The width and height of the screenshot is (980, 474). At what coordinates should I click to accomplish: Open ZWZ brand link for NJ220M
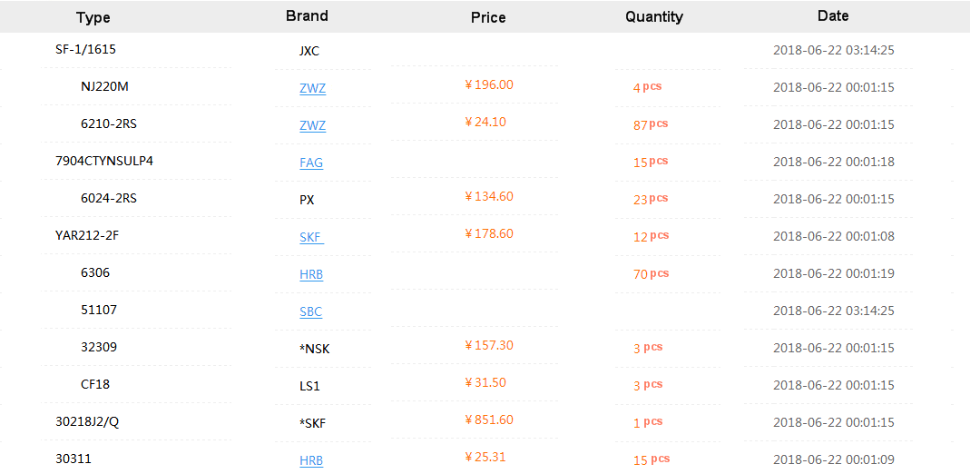(312, 88)
